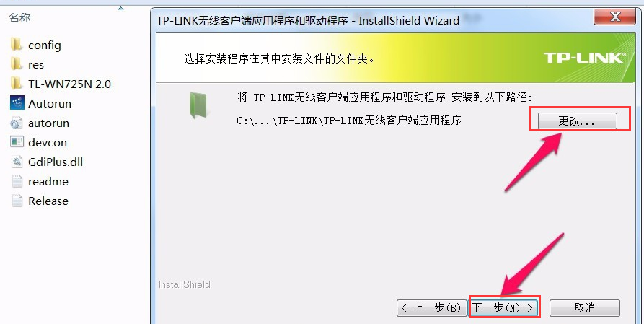Screen dimensions: 644x324
Task: Cancel installation with 取消 button
Action: [584, 307]
